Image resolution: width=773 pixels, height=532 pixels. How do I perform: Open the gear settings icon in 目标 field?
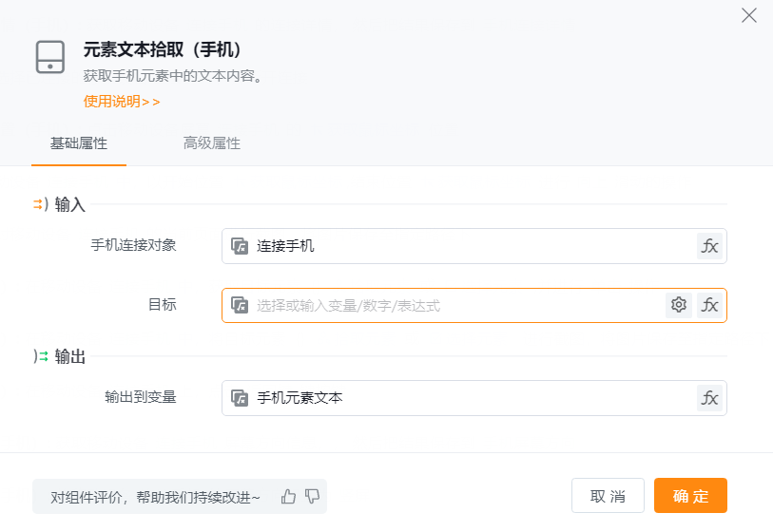point(678,305)
